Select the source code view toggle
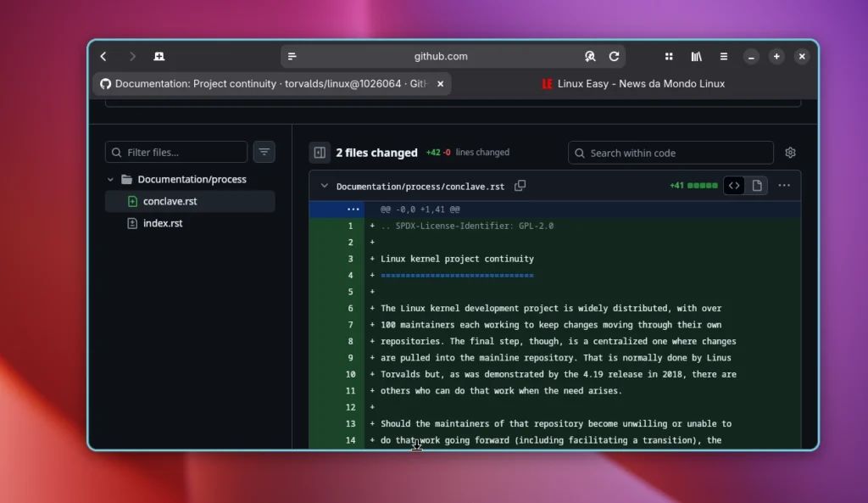The height and width of the screenshot is (503, 868). point(733,185)
